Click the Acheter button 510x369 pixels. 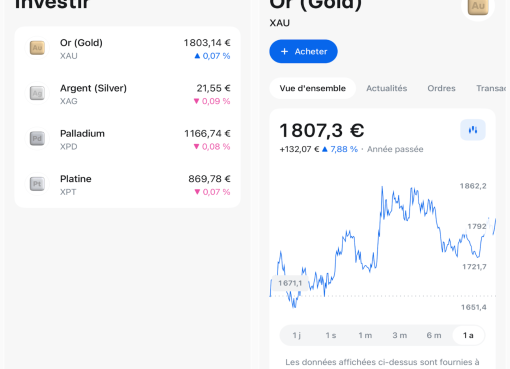303,51
